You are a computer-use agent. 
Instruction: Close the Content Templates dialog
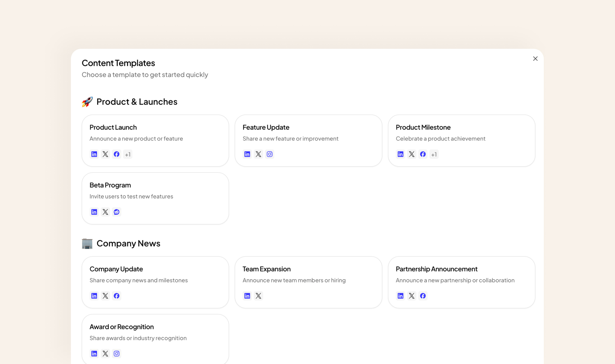point(535,58)
